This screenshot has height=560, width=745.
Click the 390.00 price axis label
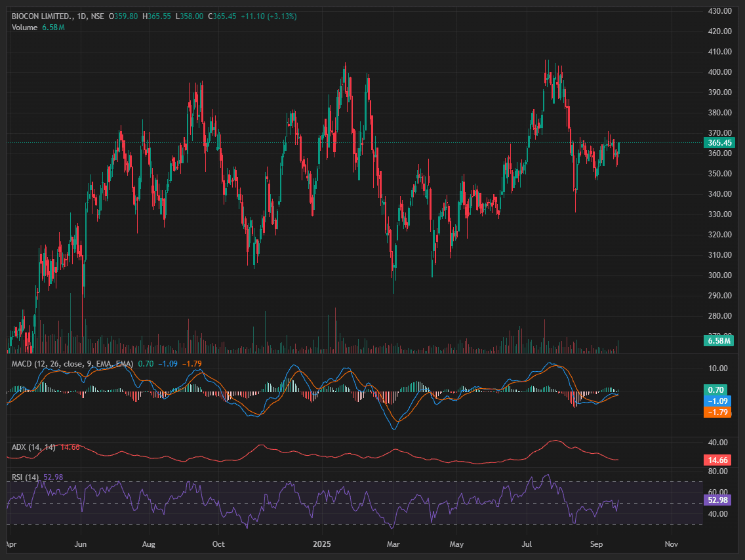719,92
